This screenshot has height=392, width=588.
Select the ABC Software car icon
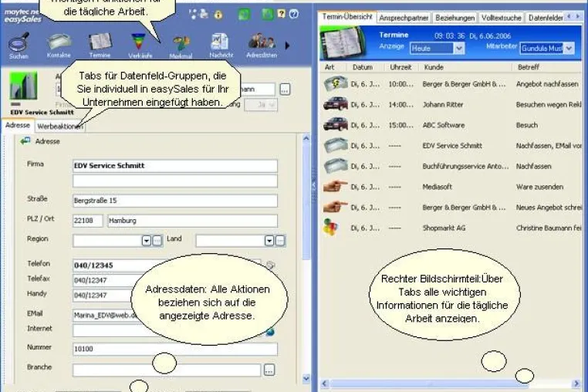coord(336,124)
